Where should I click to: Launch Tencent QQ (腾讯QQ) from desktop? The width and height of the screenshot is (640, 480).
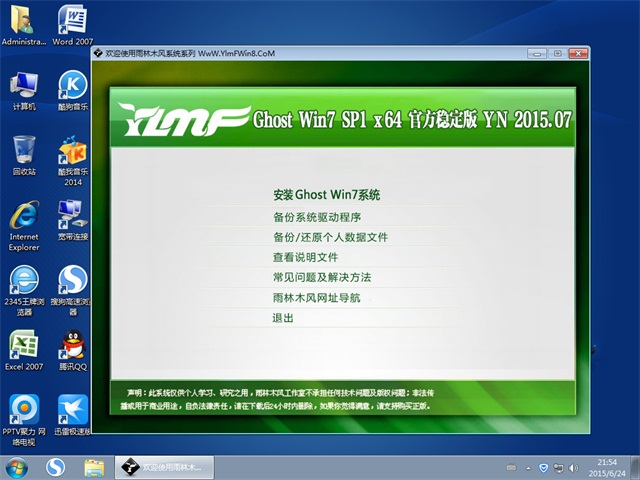click(x=72, y=346)
